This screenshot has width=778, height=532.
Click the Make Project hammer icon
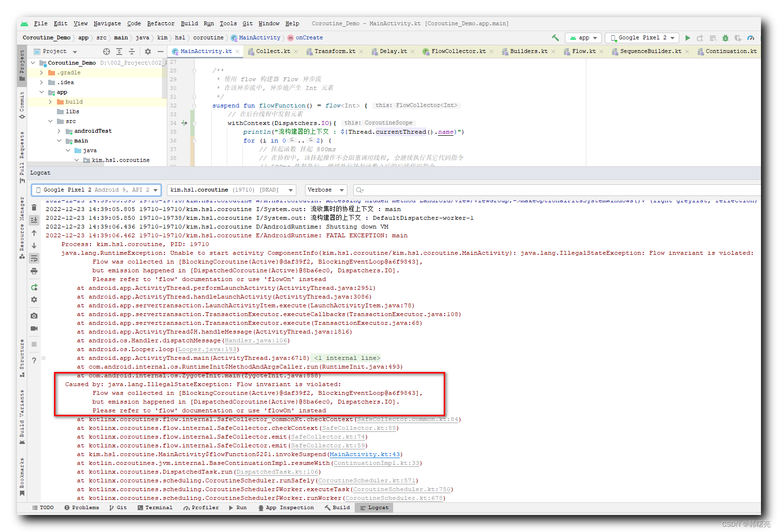(555, 37)
